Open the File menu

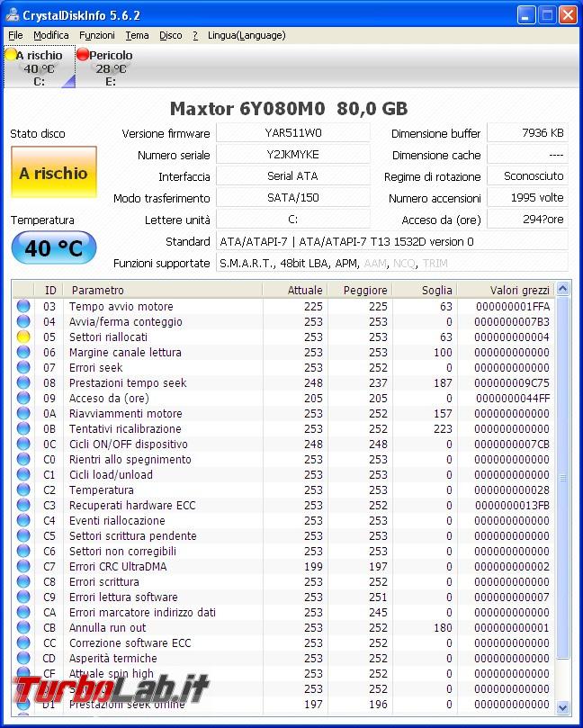(x=15, y=35)
